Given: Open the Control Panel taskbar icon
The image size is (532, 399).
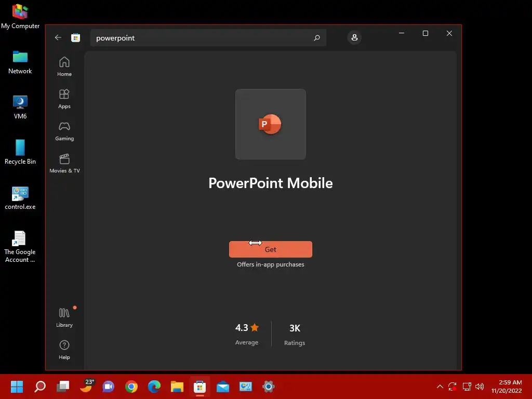Looking at the screenshot, I should point(246,387).
